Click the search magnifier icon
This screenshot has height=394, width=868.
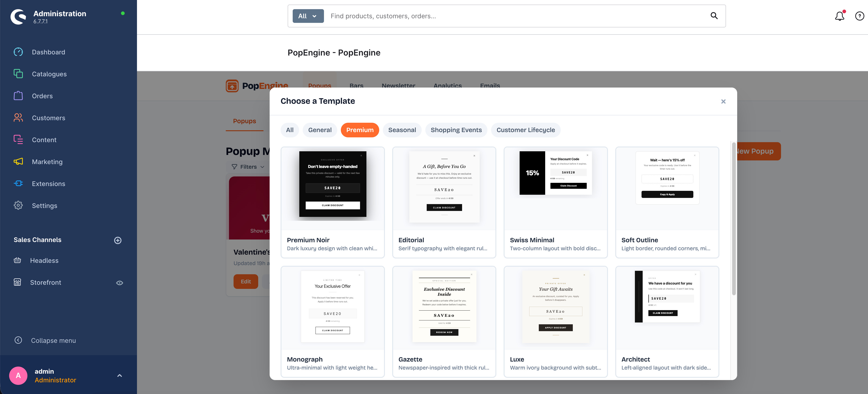pos(714,16)
